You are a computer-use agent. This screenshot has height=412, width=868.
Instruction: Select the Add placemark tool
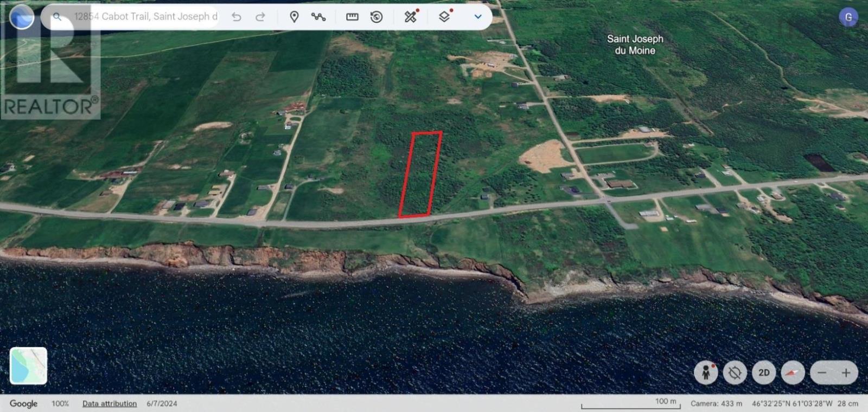[294, 17]
